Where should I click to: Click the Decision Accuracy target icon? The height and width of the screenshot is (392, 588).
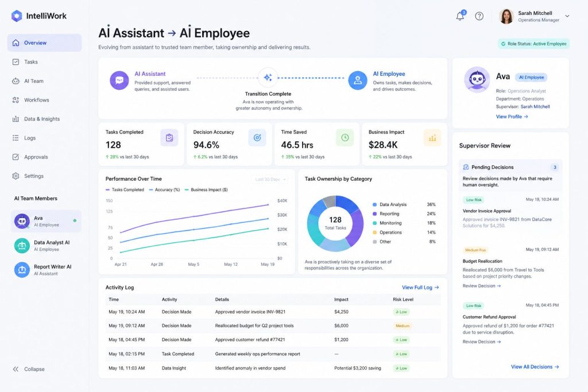pyautogui.click(x=257, y=138)
